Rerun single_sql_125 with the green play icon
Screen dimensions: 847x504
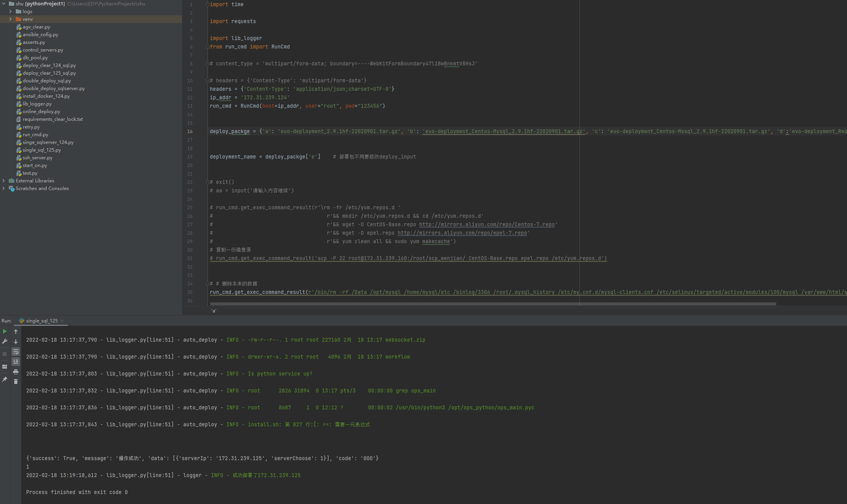(5, 331)
